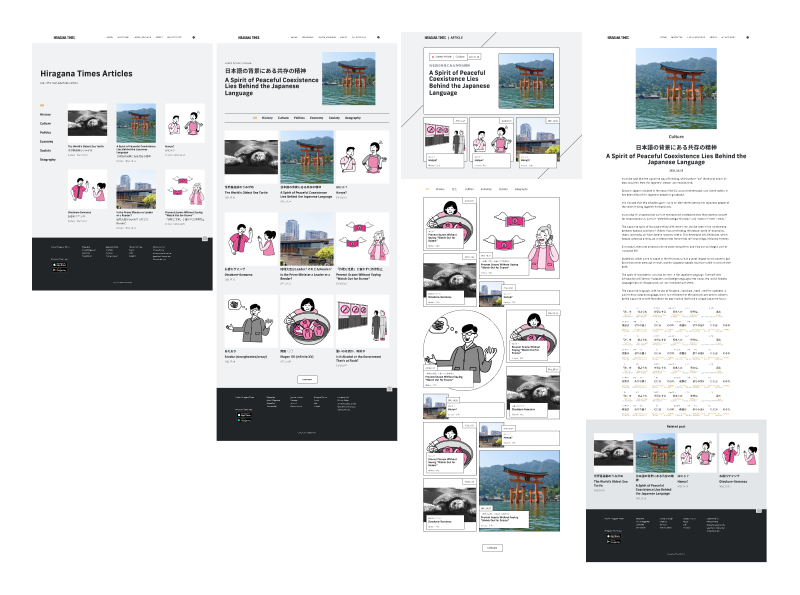The width and height of the screenshot is (800, 595).
Task: Click featured torii image atop listing page
Action: (x=348, y=79)
